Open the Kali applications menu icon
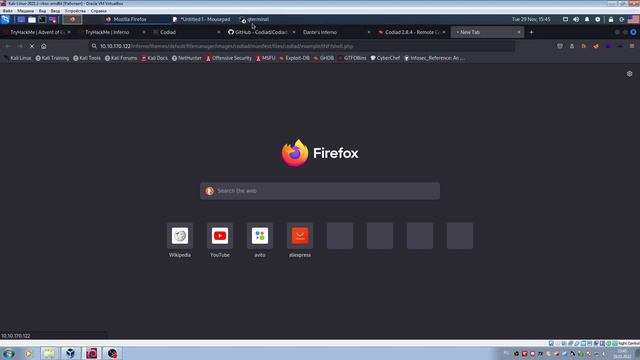This screenshot has width=640, height=360. coord(5,19)
